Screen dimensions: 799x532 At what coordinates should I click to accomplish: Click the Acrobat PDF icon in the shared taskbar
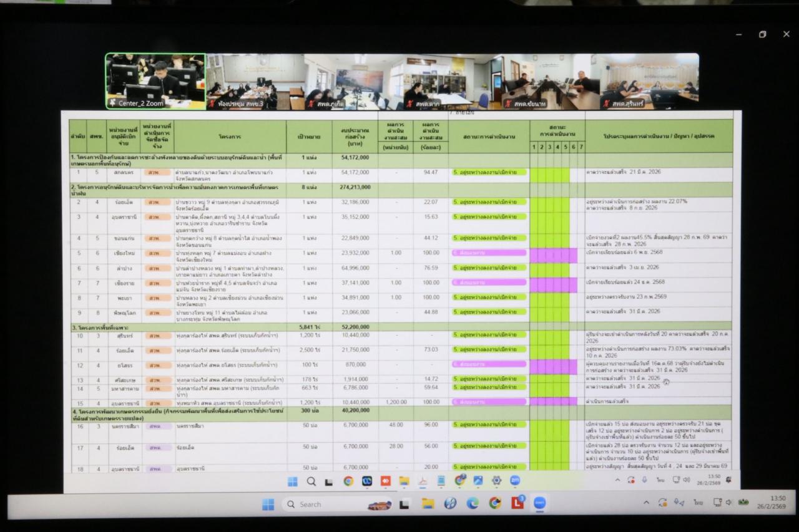pyautogui.click(x=423, y=481)
